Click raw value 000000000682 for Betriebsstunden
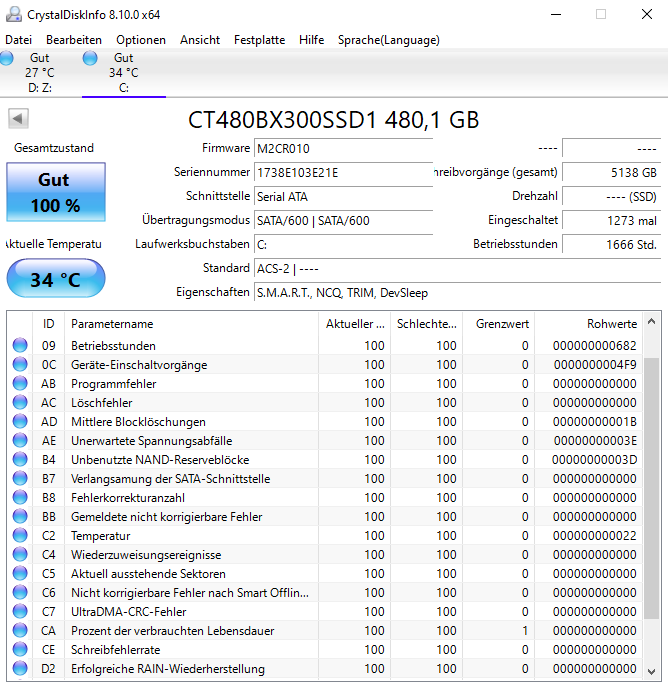 (x=595, y=346)
